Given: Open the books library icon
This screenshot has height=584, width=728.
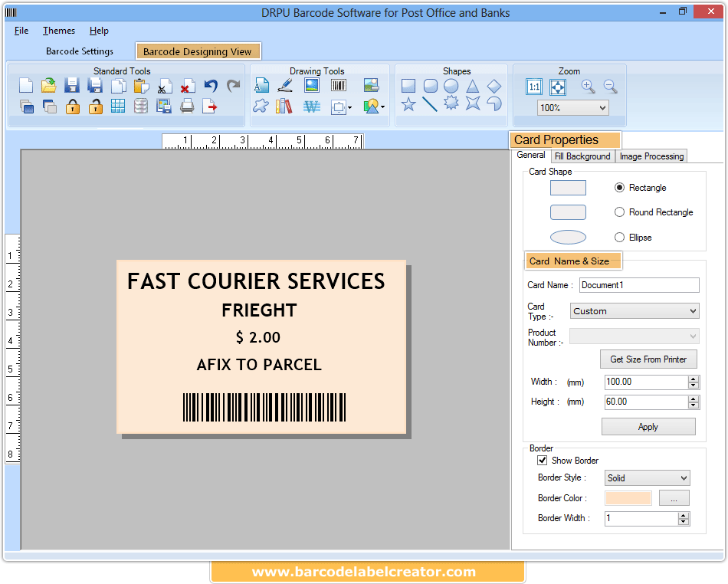Looking at the screenshot, I should 284,107.
